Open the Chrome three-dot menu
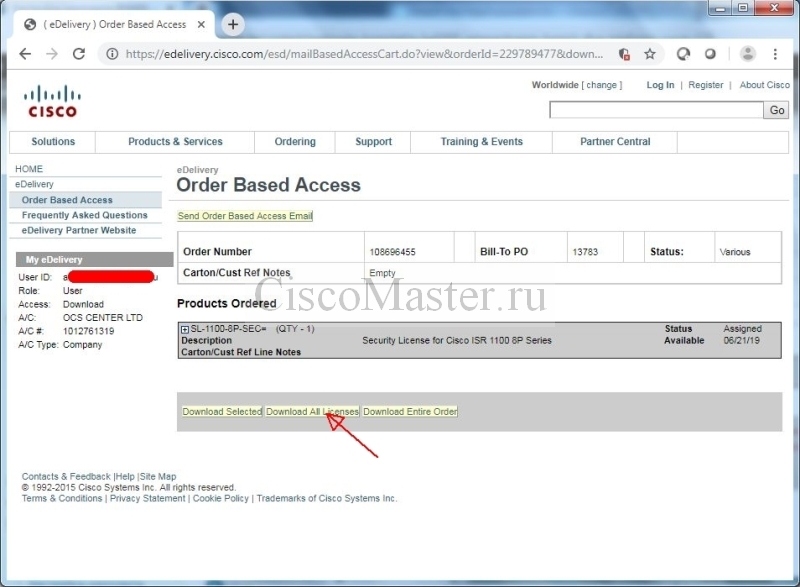 tap(775, 54)
